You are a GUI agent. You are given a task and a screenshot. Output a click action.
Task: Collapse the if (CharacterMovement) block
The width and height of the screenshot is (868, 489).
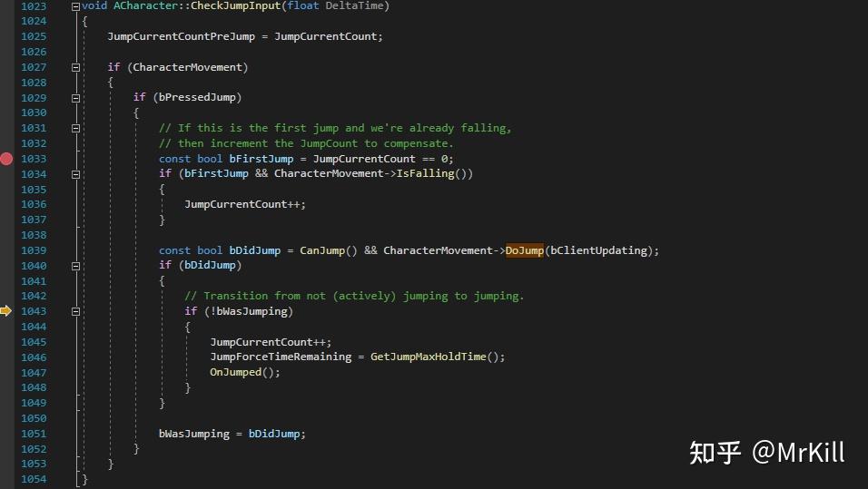click(76, 67)
